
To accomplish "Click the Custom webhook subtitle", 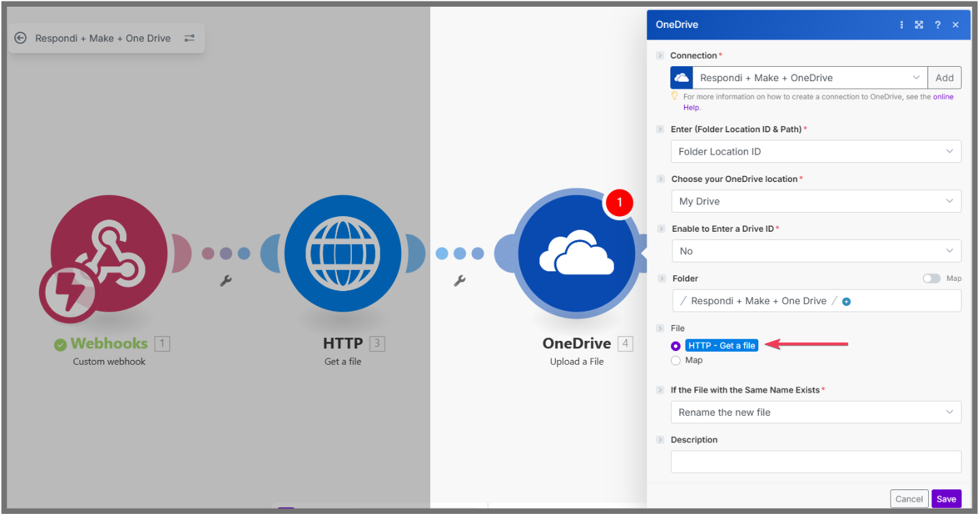I will pos(109,361).
